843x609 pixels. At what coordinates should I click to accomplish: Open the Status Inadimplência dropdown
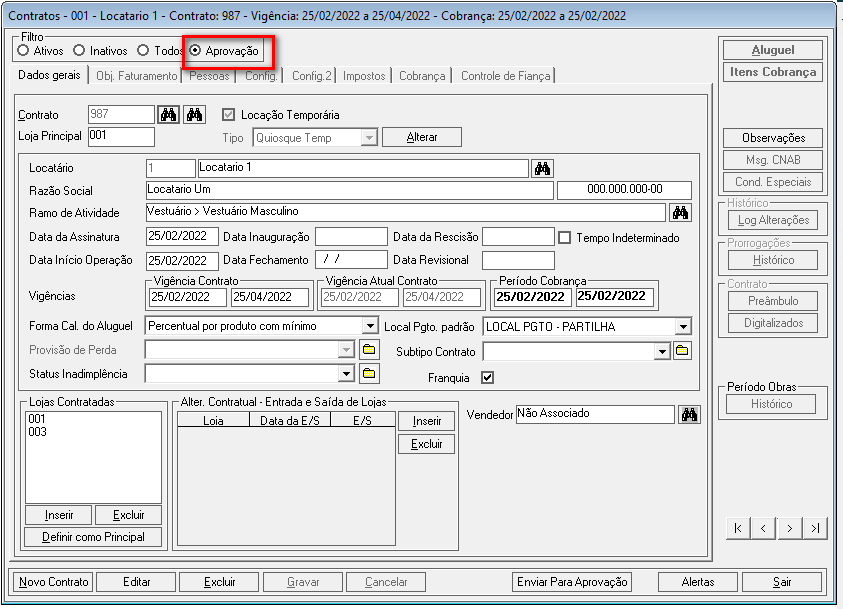346,373
